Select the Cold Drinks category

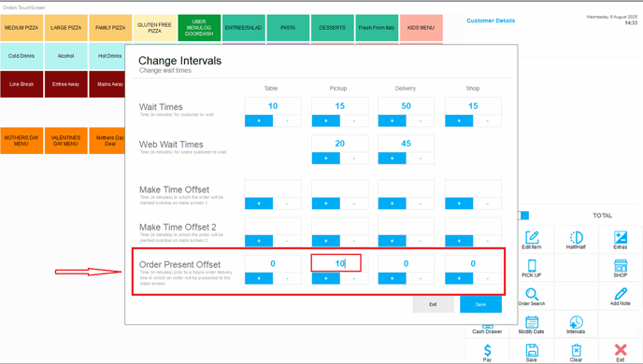(x=21, y=56)
